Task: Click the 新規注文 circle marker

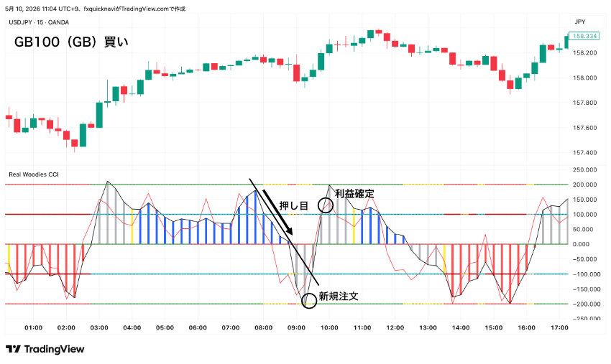Action: (x=309, y=300)
